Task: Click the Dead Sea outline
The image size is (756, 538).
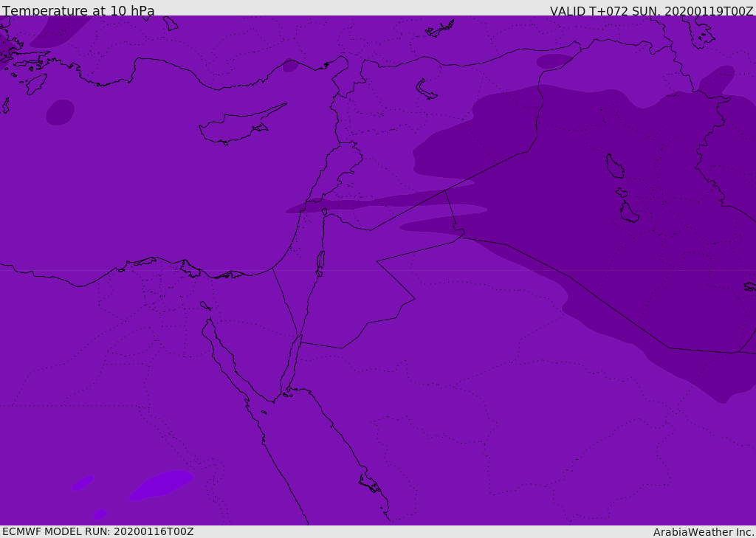Action: click(320, 261)
